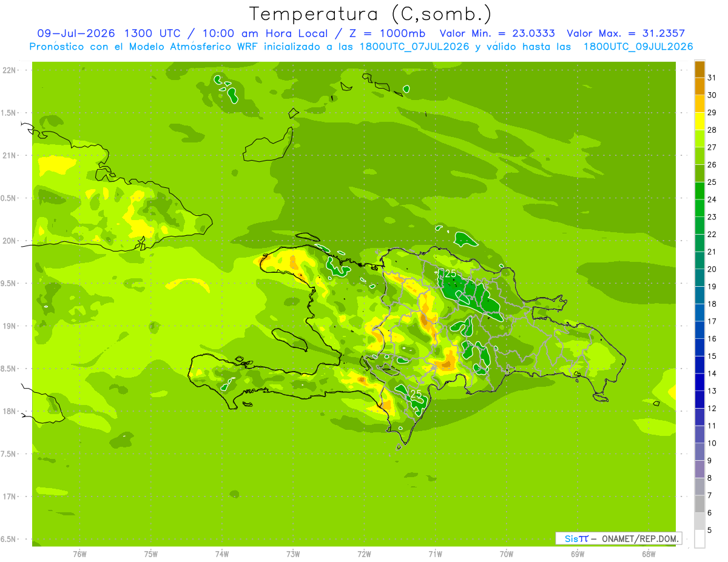
Task: Pick the green legend swatch between 24 and 25
Action: point(699,190)
